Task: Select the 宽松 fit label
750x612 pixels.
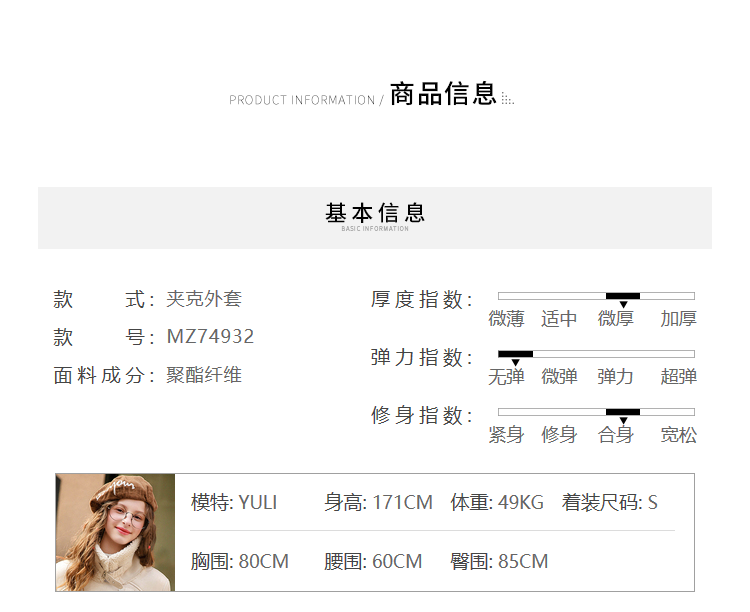Action: coord(678,435)
